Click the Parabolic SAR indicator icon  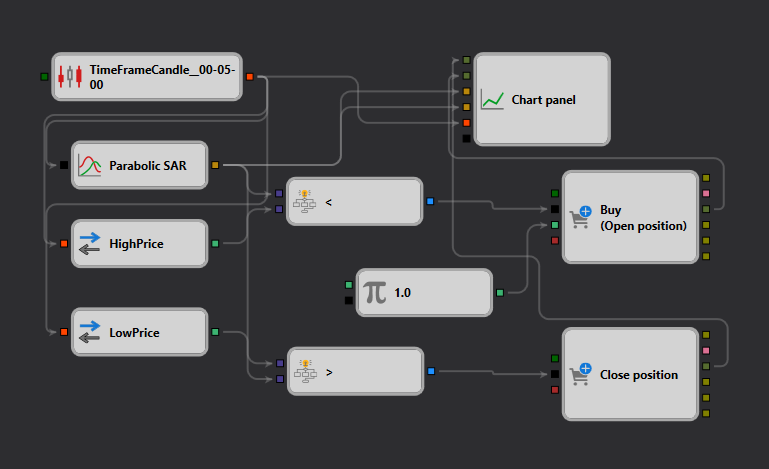point(90,164)
